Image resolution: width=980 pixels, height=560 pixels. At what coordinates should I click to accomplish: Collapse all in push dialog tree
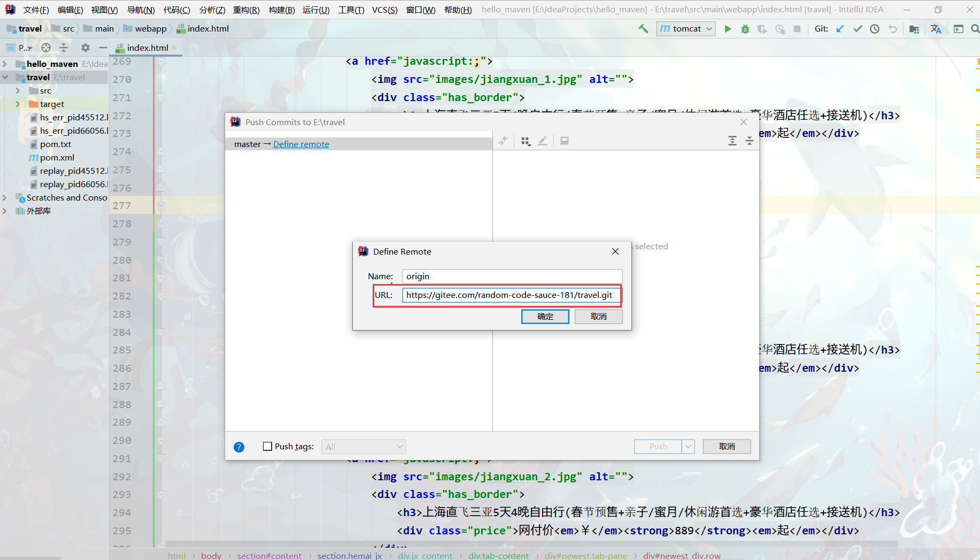(x=750, y=141)
